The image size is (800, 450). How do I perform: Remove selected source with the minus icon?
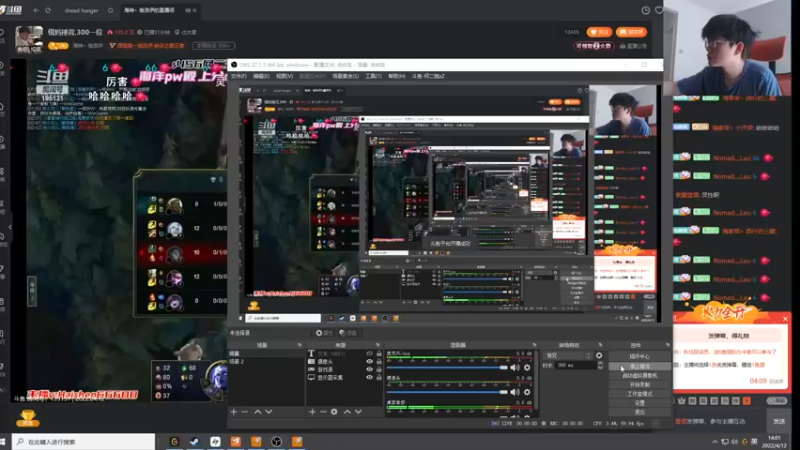(323, 412)
